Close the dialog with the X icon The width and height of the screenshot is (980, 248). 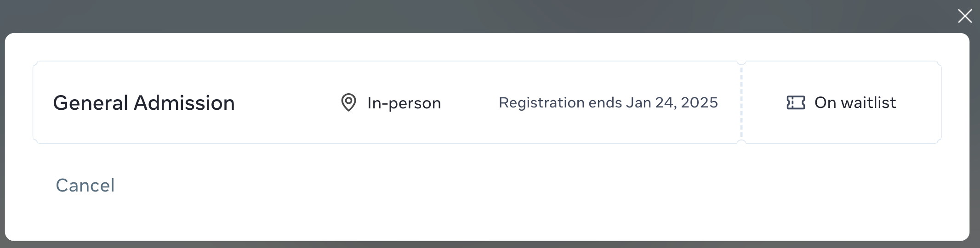coord(964,16)
